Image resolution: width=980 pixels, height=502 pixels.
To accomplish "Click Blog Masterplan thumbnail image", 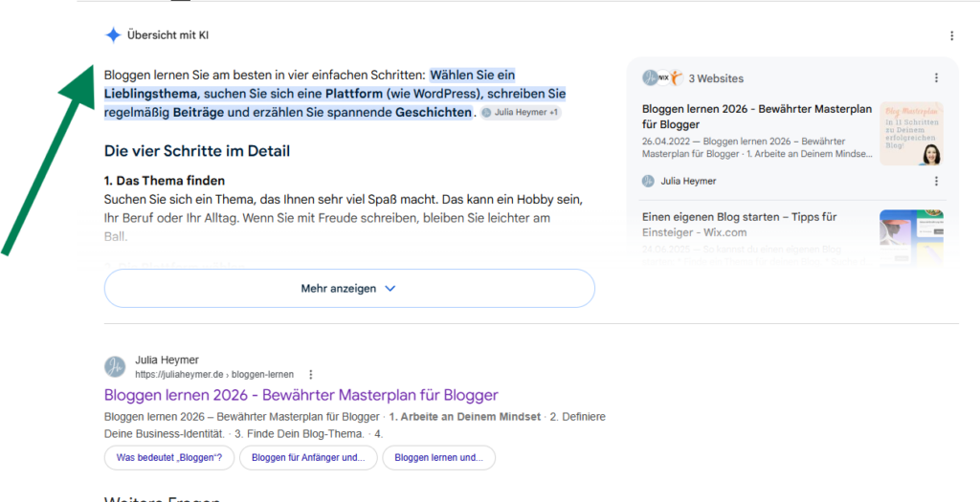I will click(911, 134).
